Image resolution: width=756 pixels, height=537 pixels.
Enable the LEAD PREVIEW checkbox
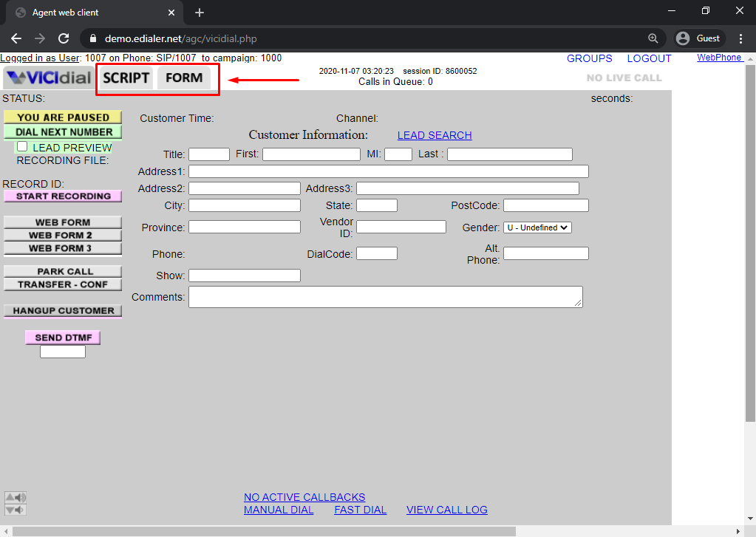[22, 146]
